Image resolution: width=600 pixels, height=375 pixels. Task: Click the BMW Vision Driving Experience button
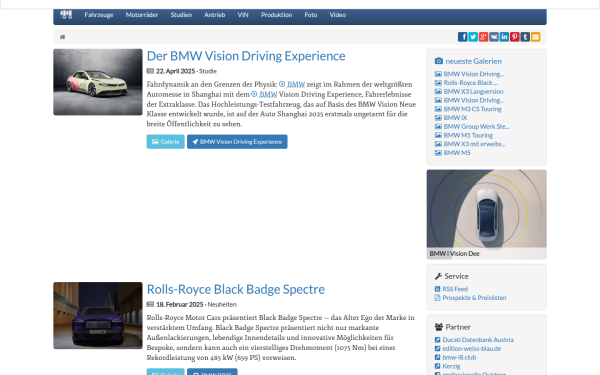tap(237, 142)
